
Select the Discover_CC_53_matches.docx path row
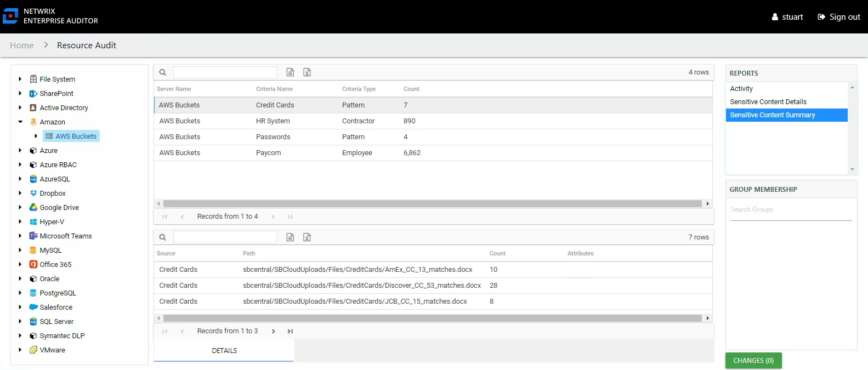(x=433, y=286)
